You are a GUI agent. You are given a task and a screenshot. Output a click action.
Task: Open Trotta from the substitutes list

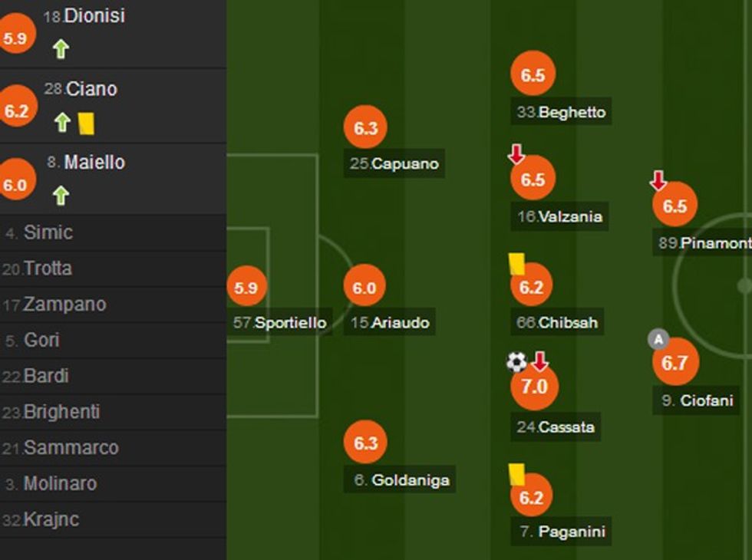(48, 268)
